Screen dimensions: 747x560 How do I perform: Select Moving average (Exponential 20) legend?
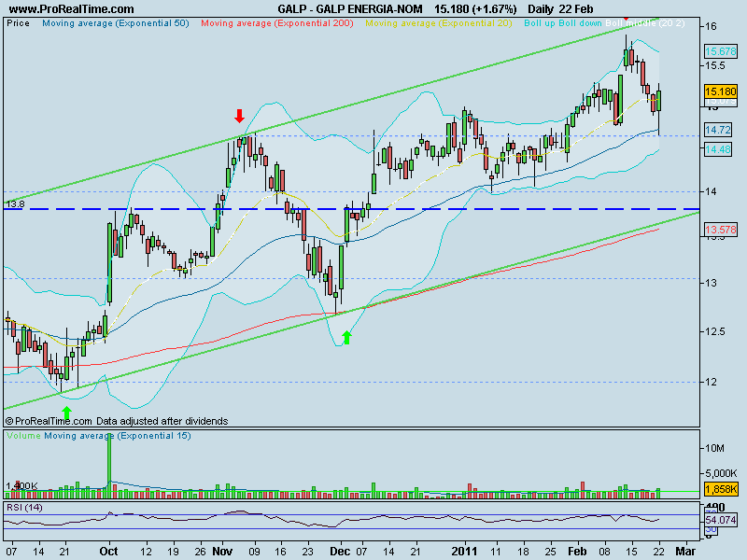(x=439, y=23)
